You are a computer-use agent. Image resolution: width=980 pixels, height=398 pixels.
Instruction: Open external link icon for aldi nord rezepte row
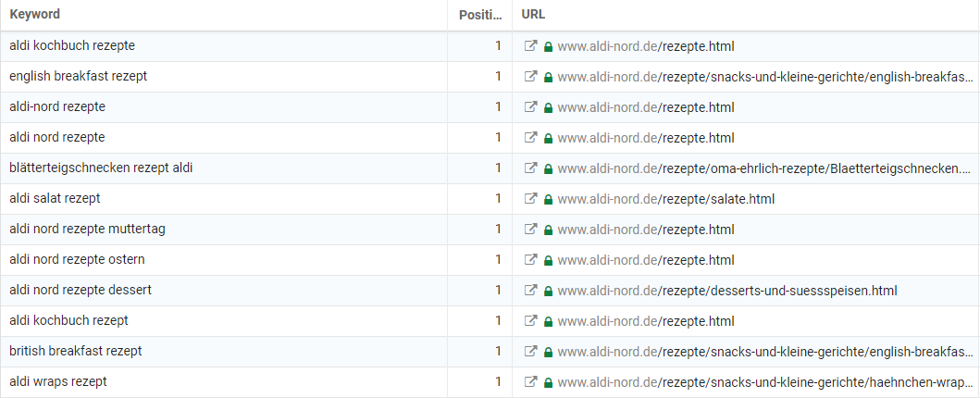(530, 138)
